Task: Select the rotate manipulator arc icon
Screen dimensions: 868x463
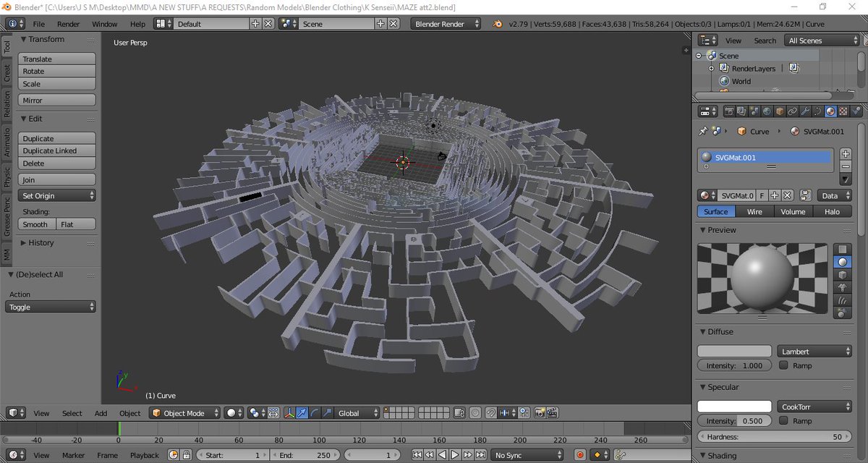Action: point(315,413)
